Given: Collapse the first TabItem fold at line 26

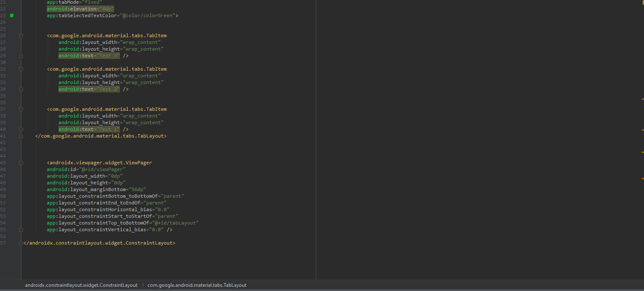Looking at the screenshot, I should tap(21, 36).
